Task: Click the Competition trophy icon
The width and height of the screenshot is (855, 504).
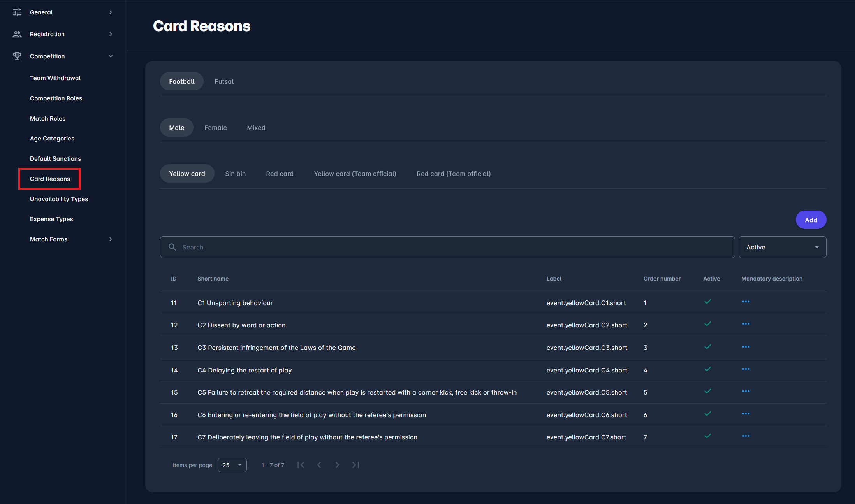Action: (x=17, y=56)
